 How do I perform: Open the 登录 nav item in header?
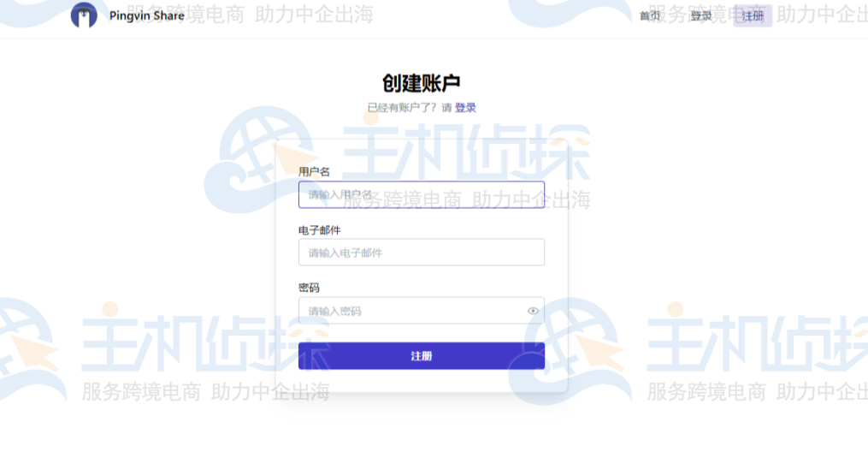[x=701, y=15]
